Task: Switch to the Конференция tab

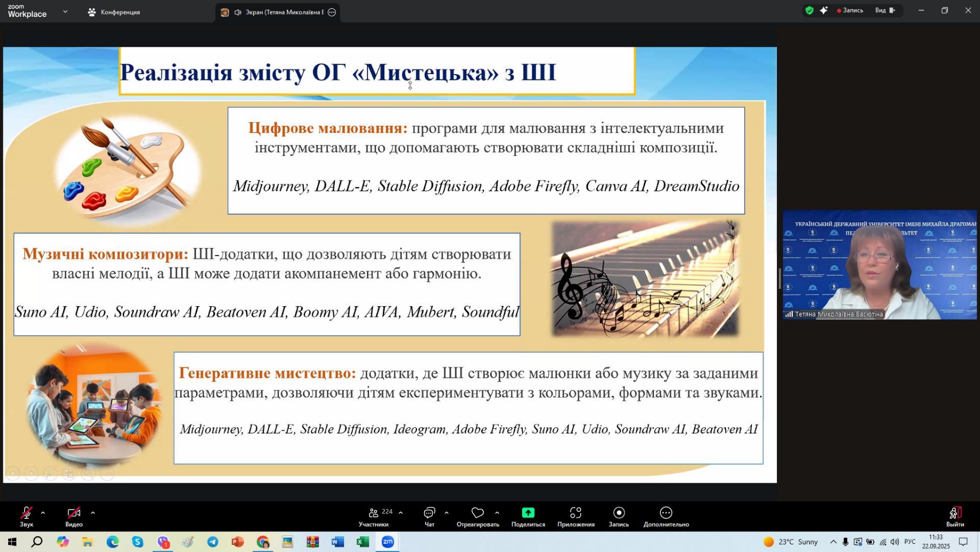Action: click(x=114, y=12)
